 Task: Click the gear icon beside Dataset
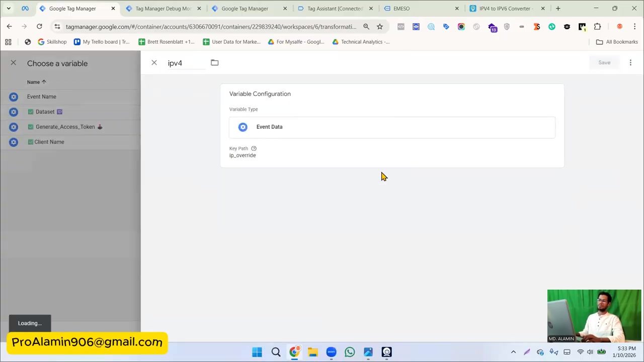tap(14, 112)
